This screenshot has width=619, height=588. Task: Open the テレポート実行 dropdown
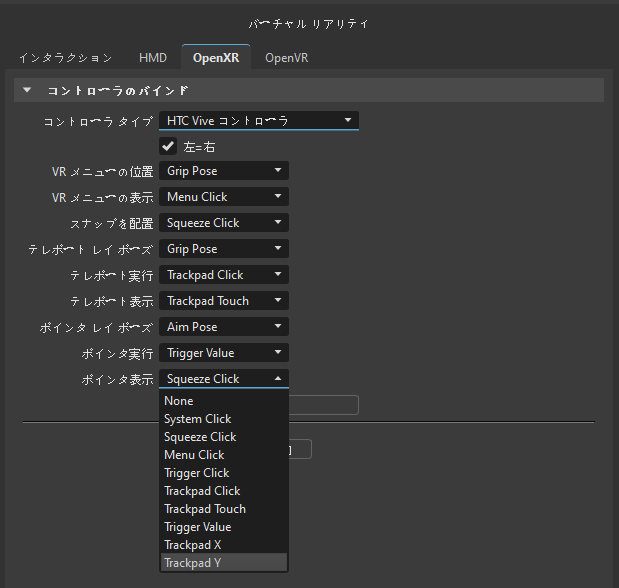coord(224,275)
